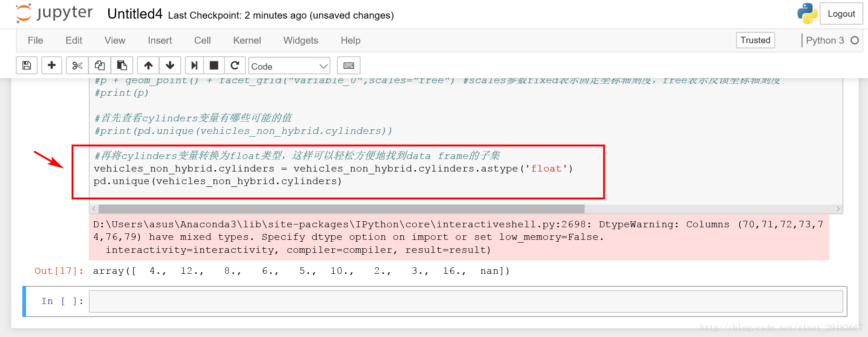Open the Cell menu
This screenshot has width=868, height=337.
[203, 40]
